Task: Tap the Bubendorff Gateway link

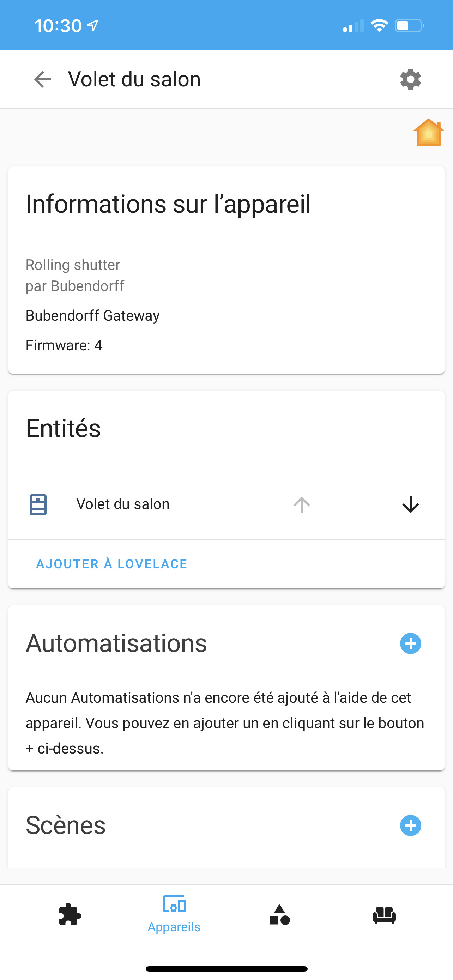Action: tap(92, 316)
